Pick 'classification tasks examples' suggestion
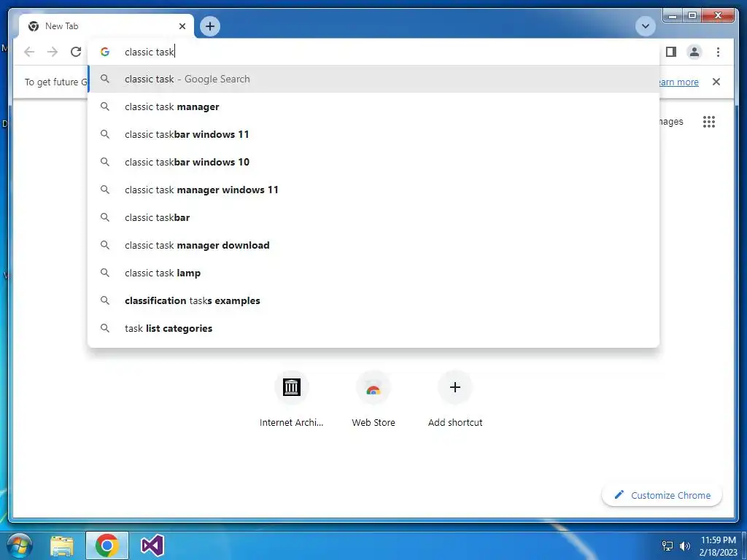Viewport: 747px width, 560px height. click(374, 300)
